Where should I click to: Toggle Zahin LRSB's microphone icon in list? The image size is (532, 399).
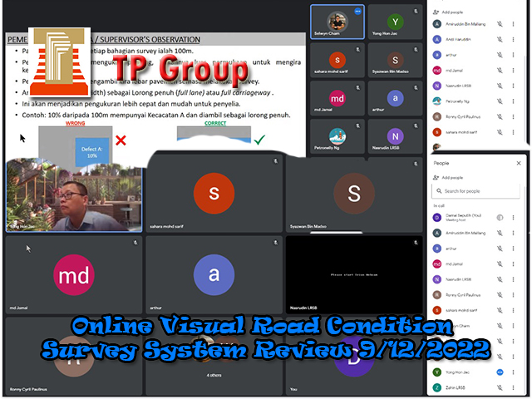click(500, 388)
